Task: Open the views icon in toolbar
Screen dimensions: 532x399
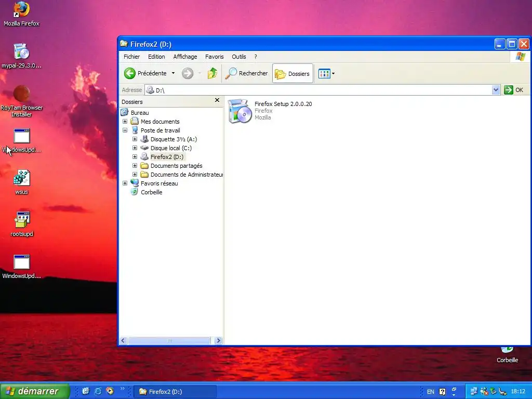Action: pos(324,74)
